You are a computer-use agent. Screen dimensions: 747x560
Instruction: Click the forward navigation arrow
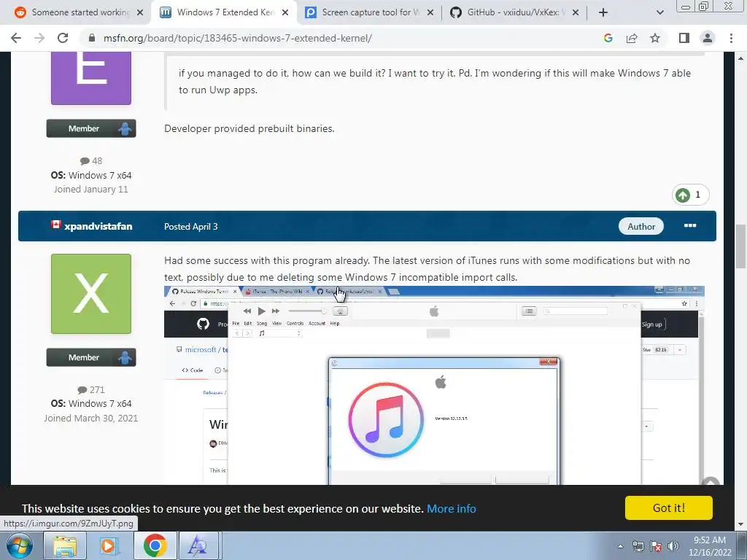point(39,38)
